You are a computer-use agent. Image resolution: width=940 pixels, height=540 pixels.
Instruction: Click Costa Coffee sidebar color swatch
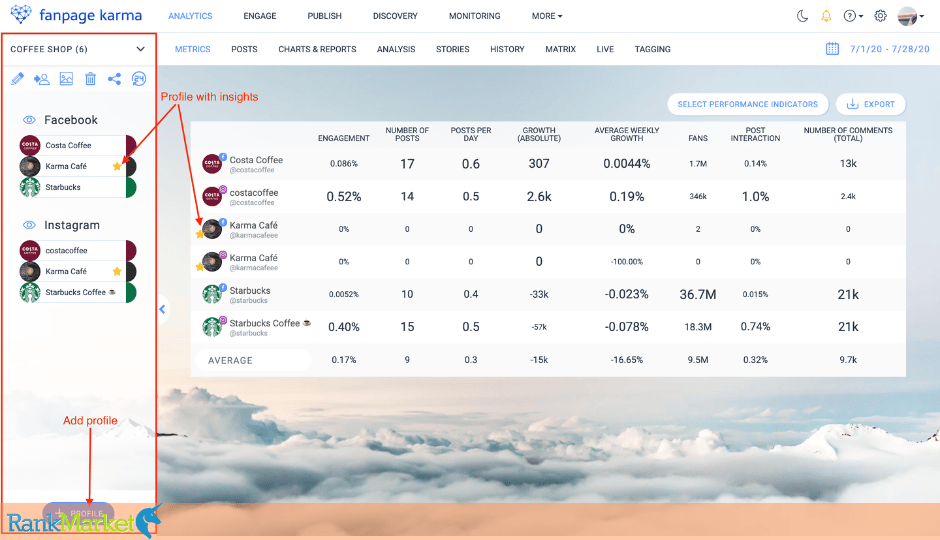[x=131, y=145]
